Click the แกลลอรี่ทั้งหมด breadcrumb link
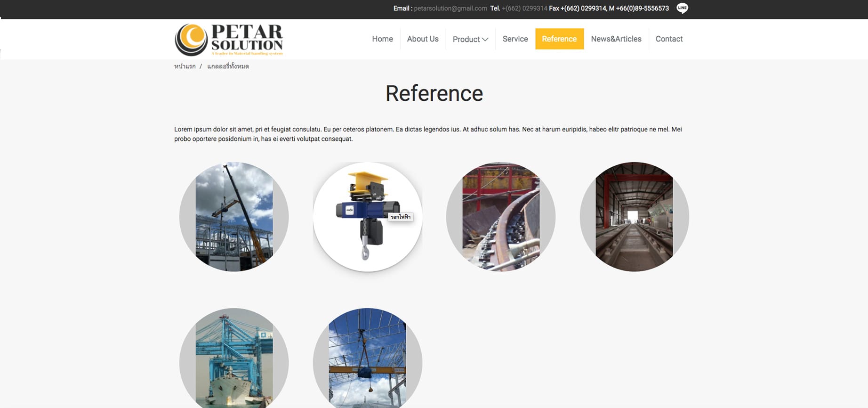The height and width of the screenshot is (408, 868). pyautogui.click(x=228, y=66)
